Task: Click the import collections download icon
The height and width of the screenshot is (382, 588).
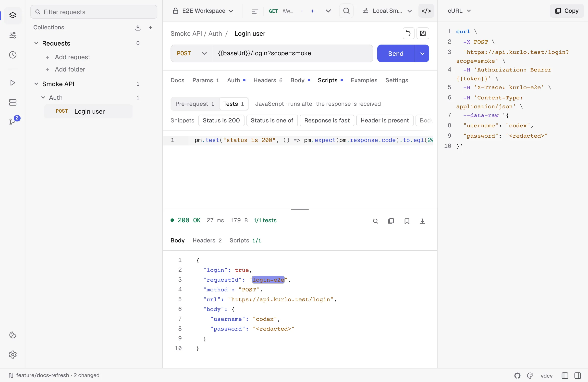Action: [138, 28]
